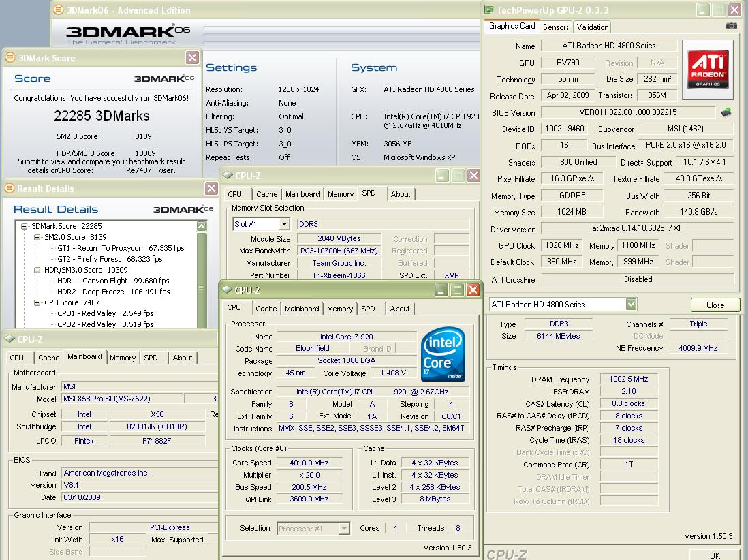Open the About tab in the CPU-Z mainboard window
Viewport: 748px width, 560px height.
182,358
